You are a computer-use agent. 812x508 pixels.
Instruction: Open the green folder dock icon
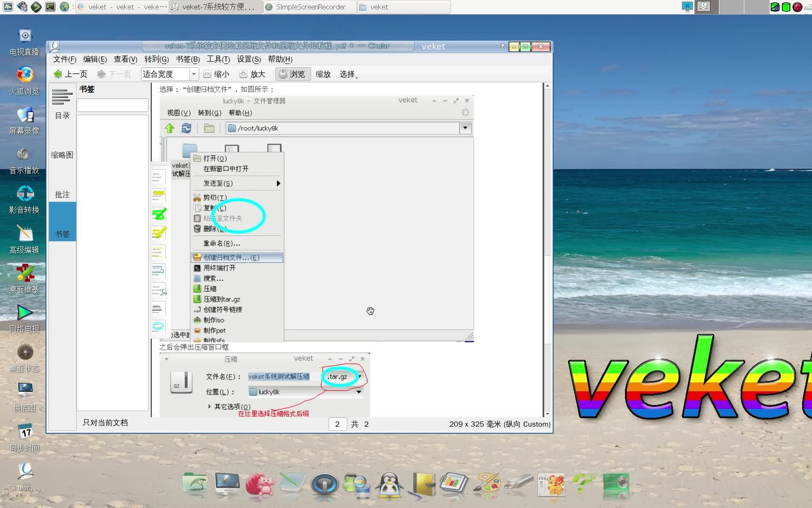pyautogui.click(x=195, y=484)
